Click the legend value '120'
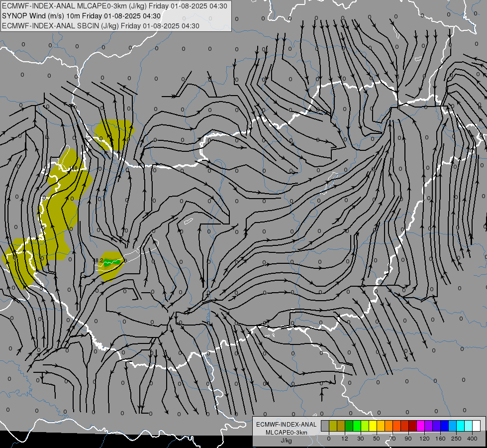Viewport: 487px width, 448px height. point(425,439)
